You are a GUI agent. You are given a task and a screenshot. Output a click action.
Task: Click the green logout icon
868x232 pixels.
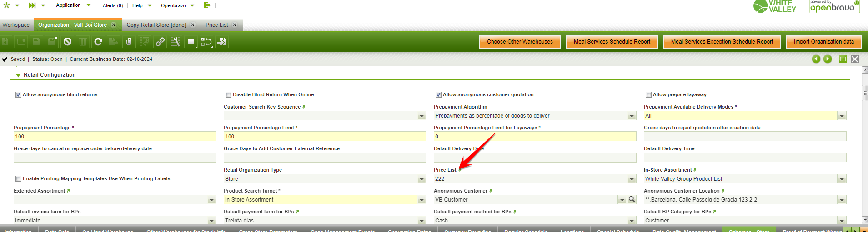pyautogui.click(x=207, y=5)
